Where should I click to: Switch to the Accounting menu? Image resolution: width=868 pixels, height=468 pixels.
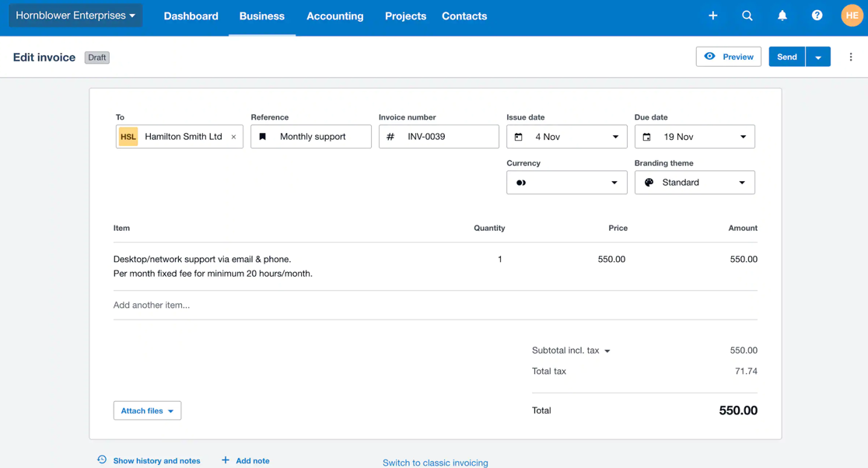[334, 16]
